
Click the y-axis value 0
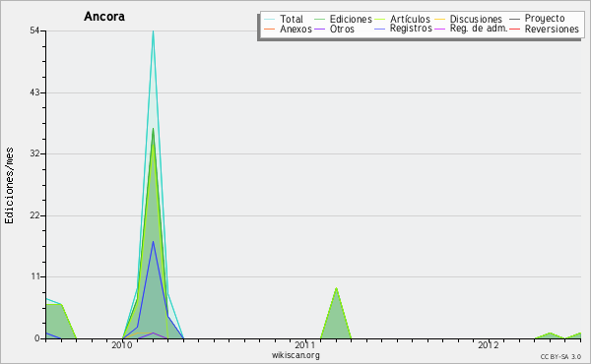tap(37, 338)
